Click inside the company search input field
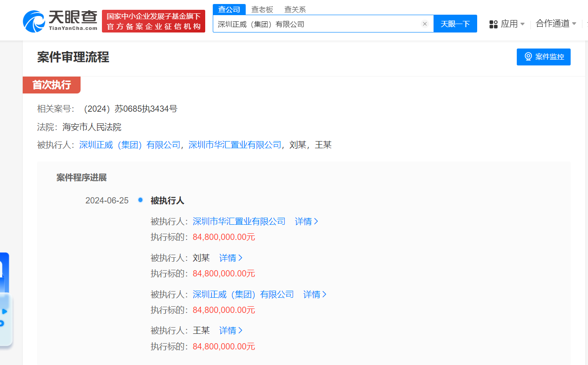The image size is (588, 365). pos(312,24)
